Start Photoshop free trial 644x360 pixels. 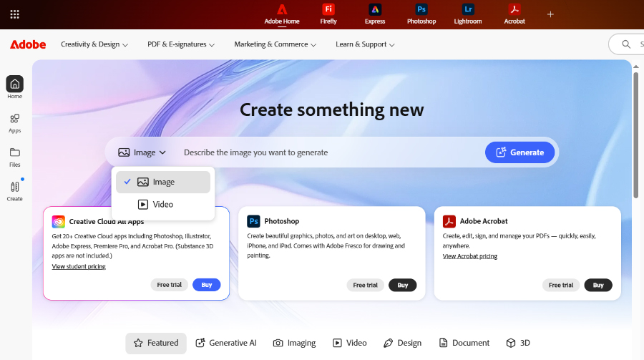365,285
